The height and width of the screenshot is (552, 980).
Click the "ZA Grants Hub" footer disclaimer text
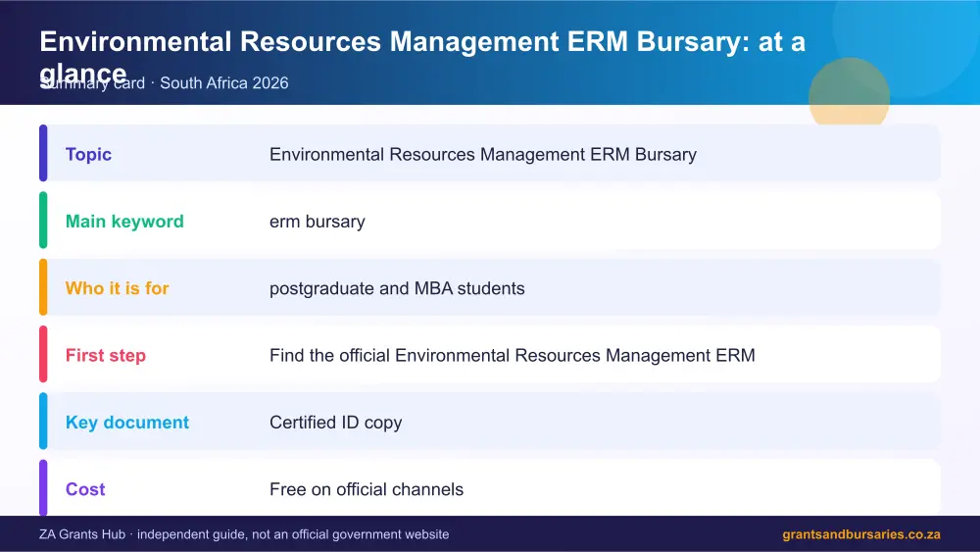244,534
